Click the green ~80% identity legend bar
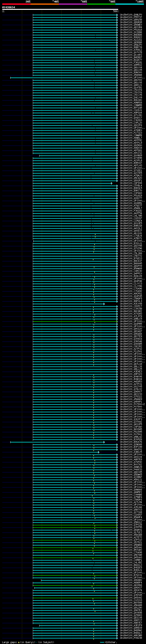The width and height of the screenshot is (146, 644). click(x=101, y=4)
